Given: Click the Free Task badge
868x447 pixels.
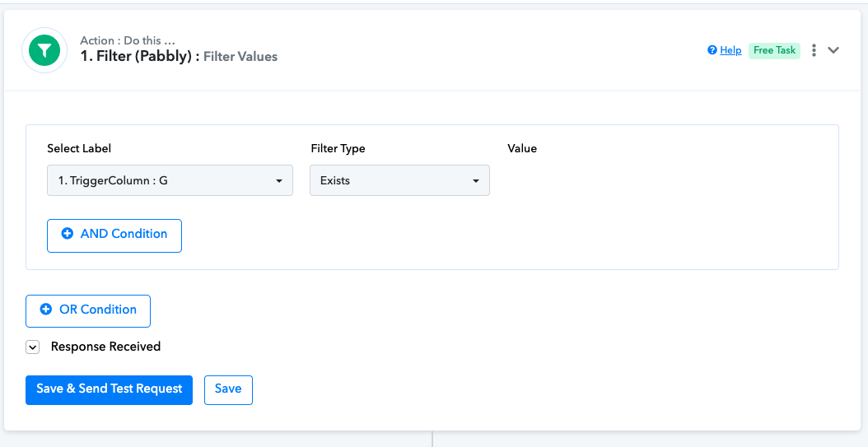Looking at the screenshot, I should click(774, 50).
